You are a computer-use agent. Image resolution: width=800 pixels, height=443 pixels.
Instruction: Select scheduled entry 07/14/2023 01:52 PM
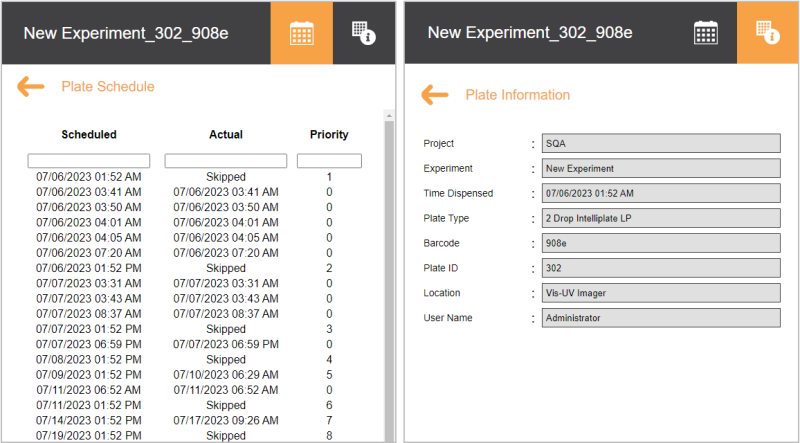(x=89, y=421)
